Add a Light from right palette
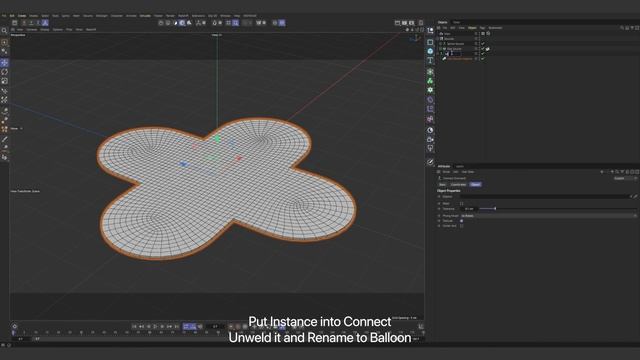The height and width of the screenshot is (360, 640). point(430,148)
